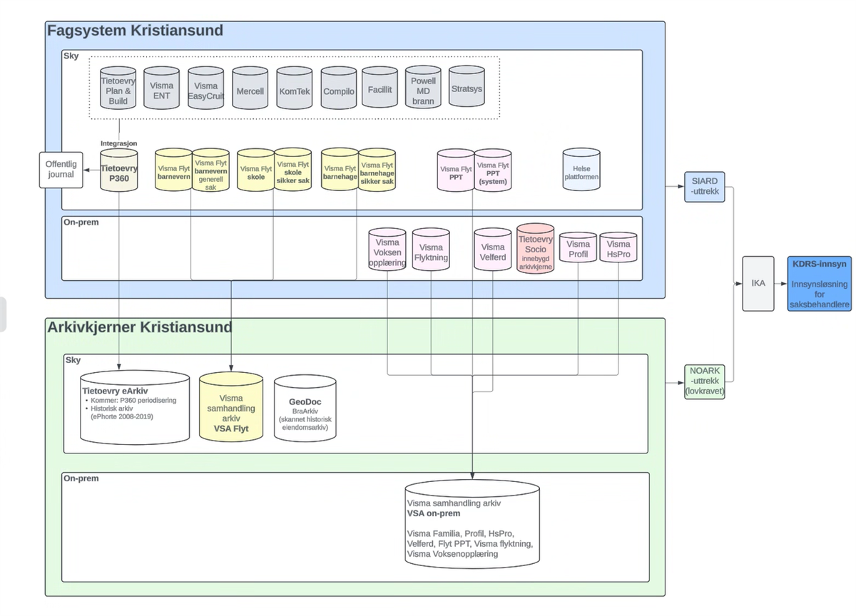The width and height of the screenshot is (856, 616).
Task: Select the SIARD-uttrekk box
Action: 704,186
